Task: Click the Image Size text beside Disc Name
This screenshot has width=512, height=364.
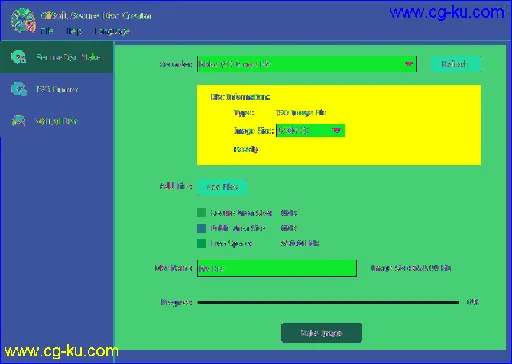Action: point(411,268)
